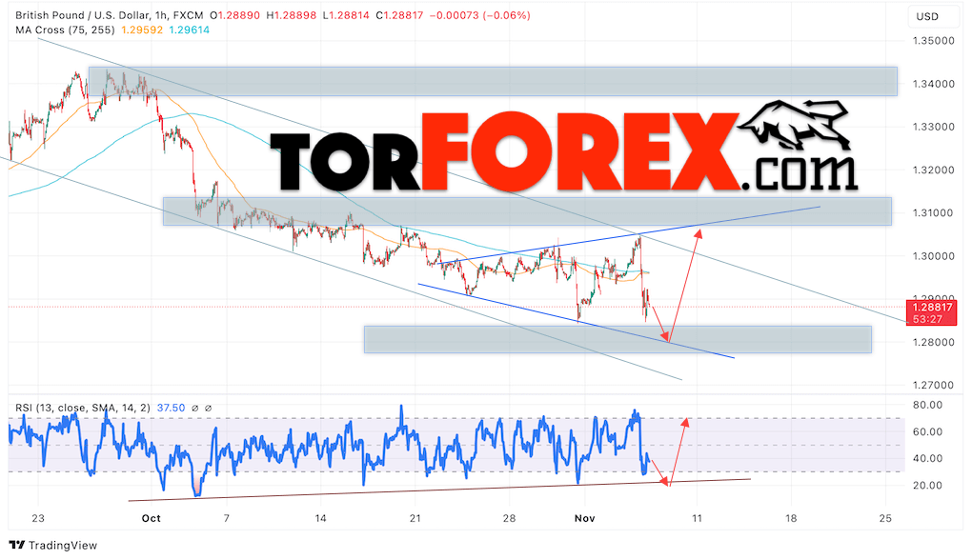The width and height of the screenshot is (972, 560).
Task: Click the first null icon after RSI value
Action: pos(194,409)
